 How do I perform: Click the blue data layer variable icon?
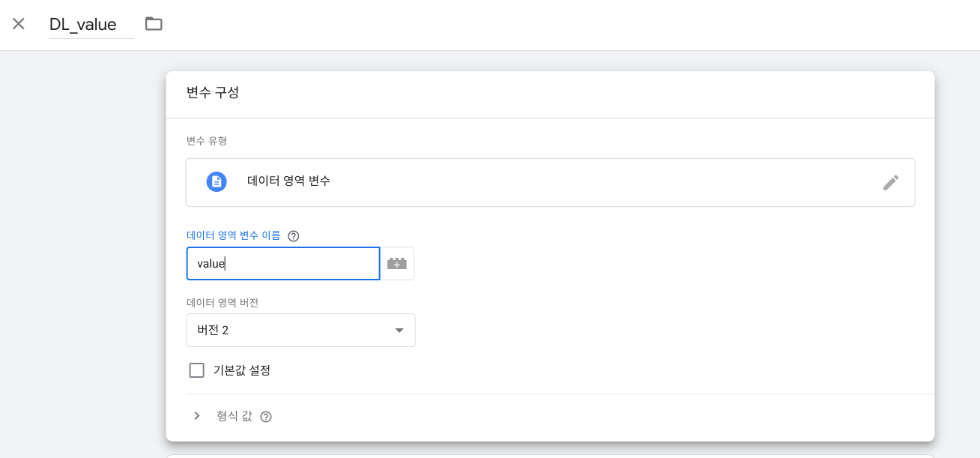(x=217, y=181)
